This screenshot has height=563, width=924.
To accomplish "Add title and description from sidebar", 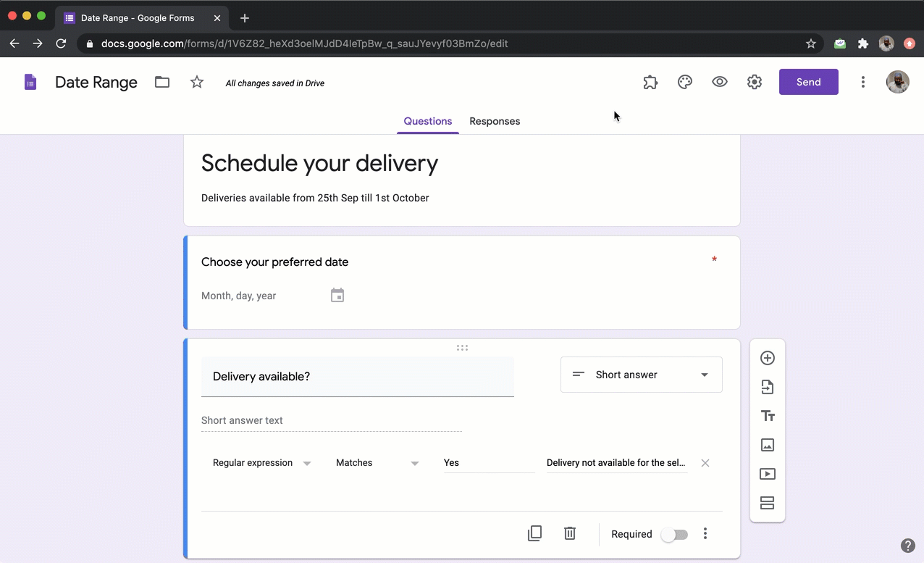I will 767,416.
